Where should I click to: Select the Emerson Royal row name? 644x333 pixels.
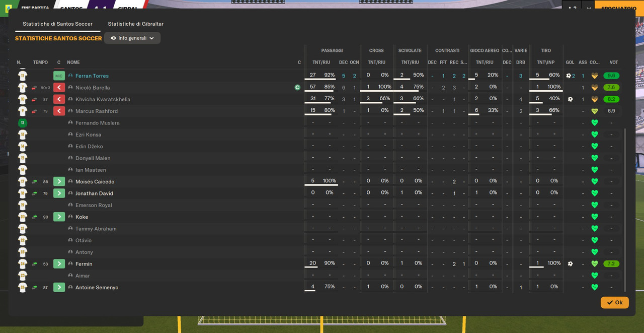click(x=94, y=205)
